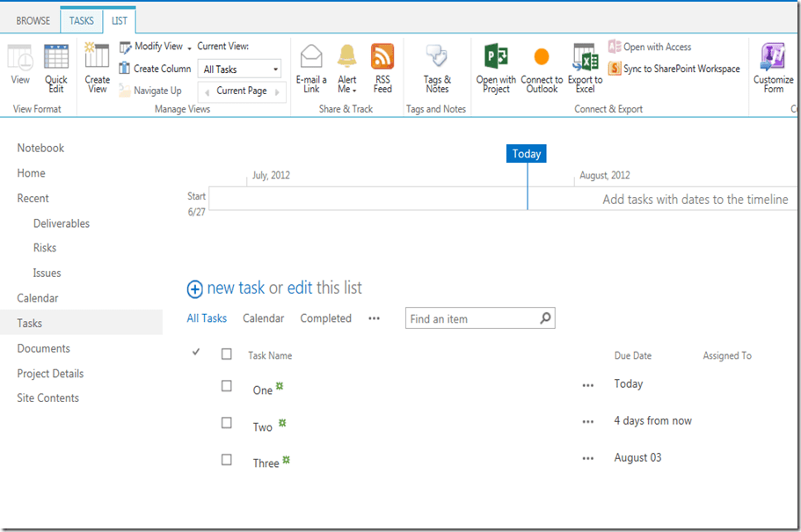Click the Connect to Outlook icon
Screen dimensions: 801x532
click(x=542, y=58)
